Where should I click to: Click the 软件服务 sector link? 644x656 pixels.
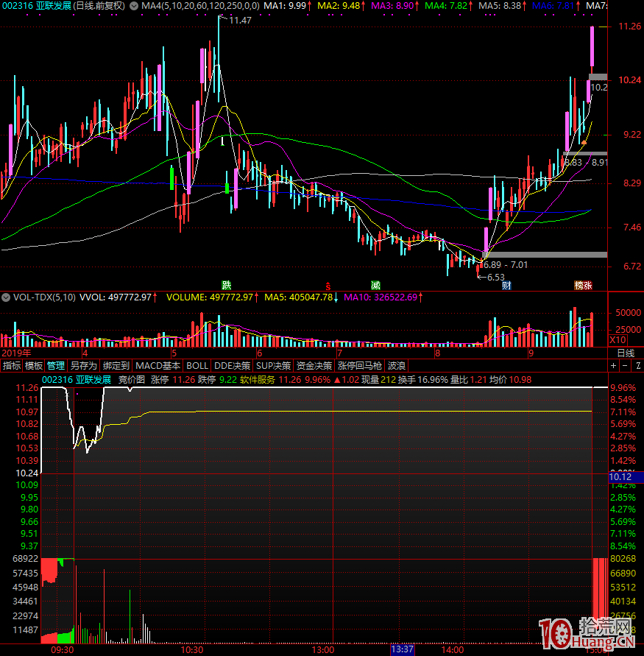click(x=258, y=380)
